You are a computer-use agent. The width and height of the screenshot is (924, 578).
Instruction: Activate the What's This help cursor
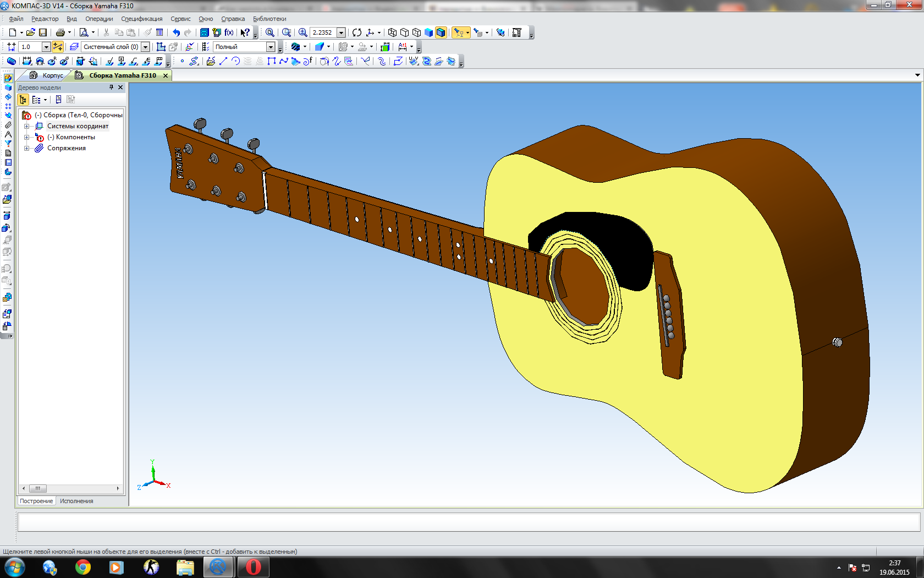[x=245, y=32]
